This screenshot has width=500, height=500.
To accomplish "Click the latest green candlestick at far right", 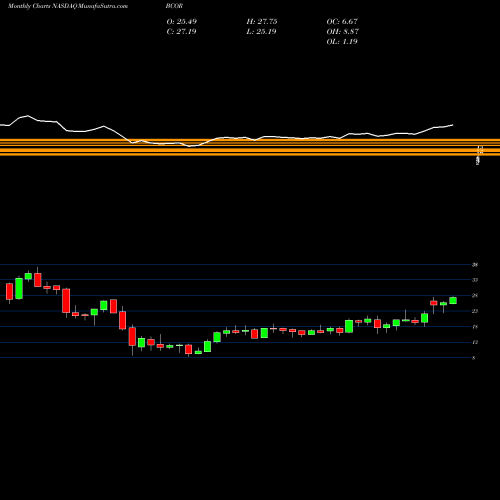I will click(x=453, y=300).
